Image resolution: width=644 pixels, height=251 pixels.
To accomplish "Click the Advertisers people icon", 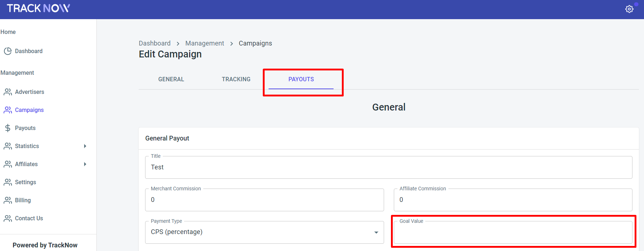I will 8,92.
